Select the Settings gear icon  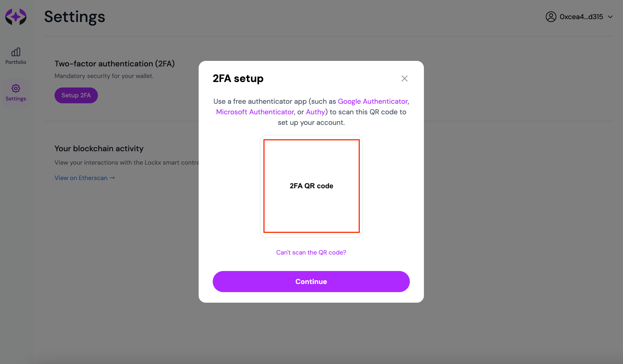[x=16, y=88]
